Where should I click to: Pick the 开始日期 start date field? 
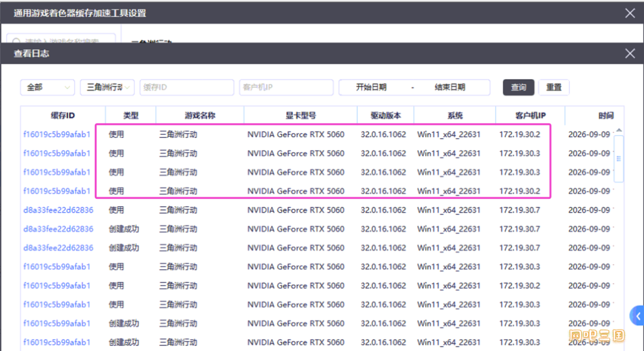coord(371,87)
